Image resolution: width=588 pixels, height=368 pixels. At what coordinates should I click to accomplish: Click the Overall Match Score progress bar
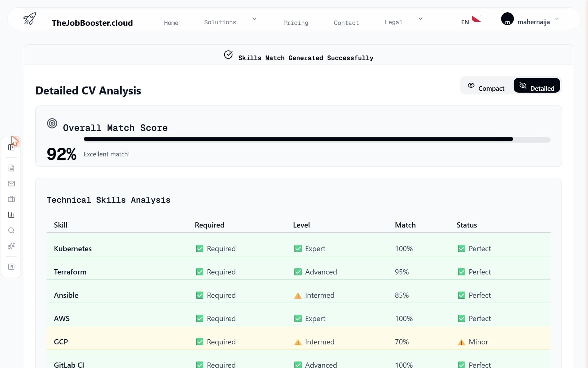tap(317, 140)
